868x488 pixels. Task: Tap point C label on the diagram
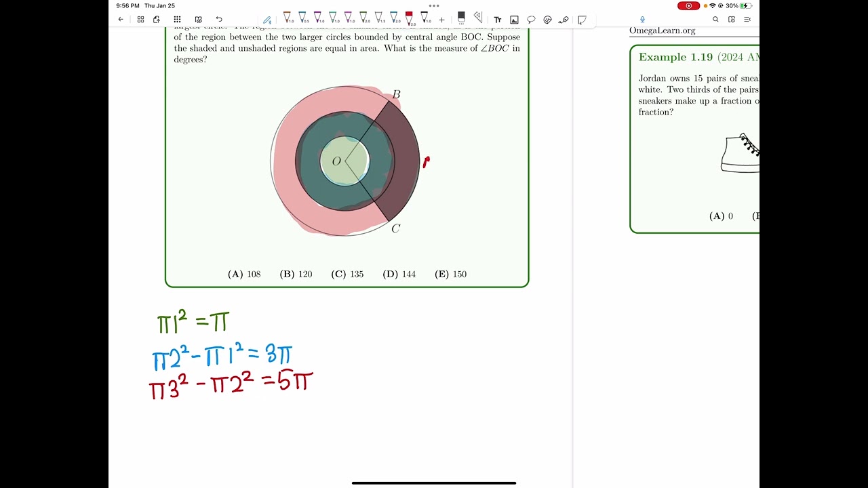pos(396,228)
